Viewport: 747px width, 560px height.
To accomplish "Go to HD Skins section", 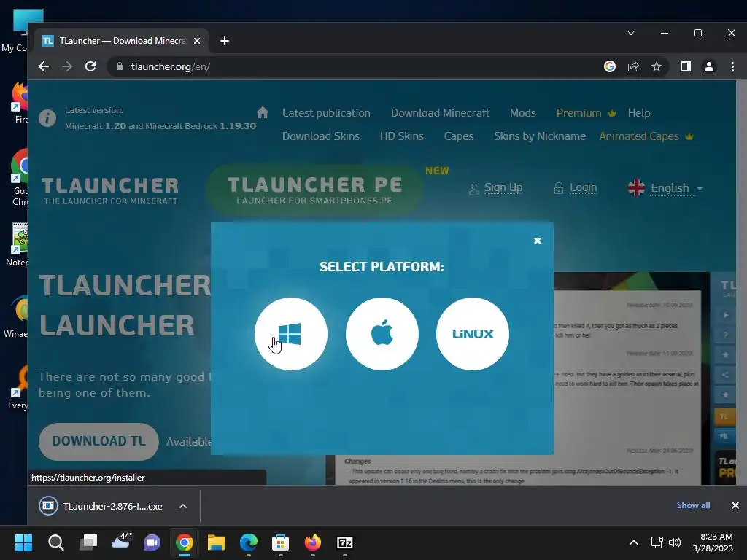I will tap(402, 136).
